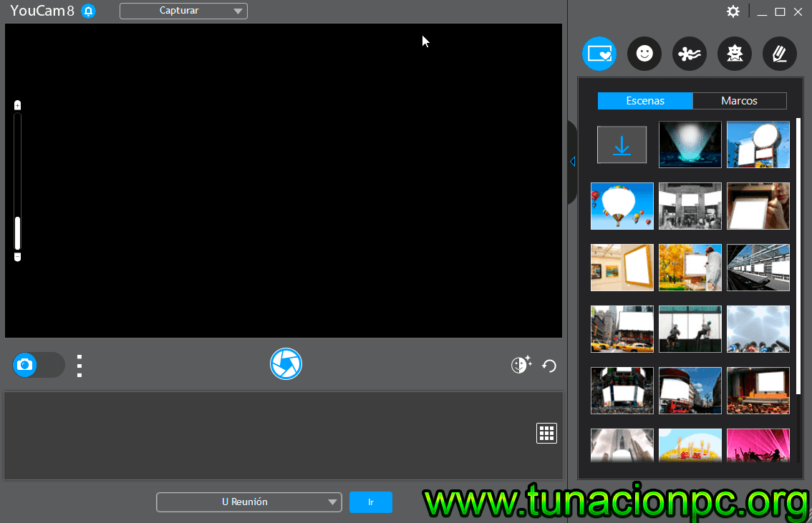Choose the window cleaners scene
The height and width of the screenshot is (523, 812).
(690, 329)
